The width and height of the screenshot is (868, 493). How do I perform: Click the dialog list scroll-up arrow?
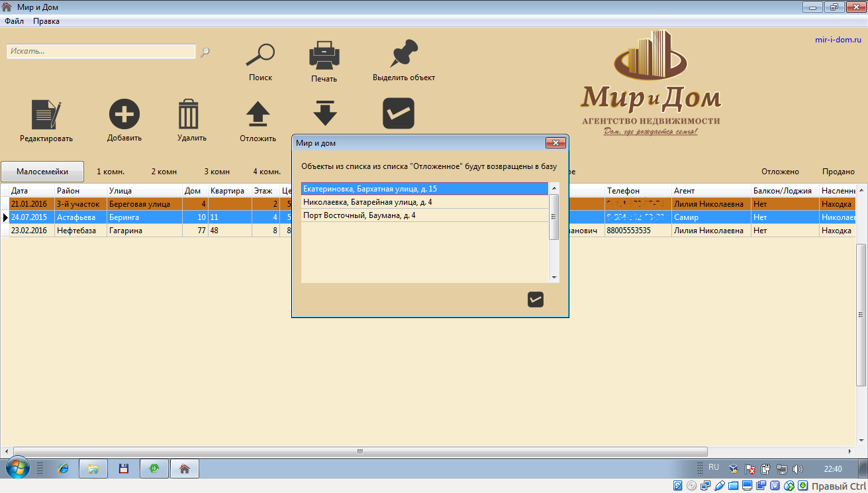coord(554,188)
